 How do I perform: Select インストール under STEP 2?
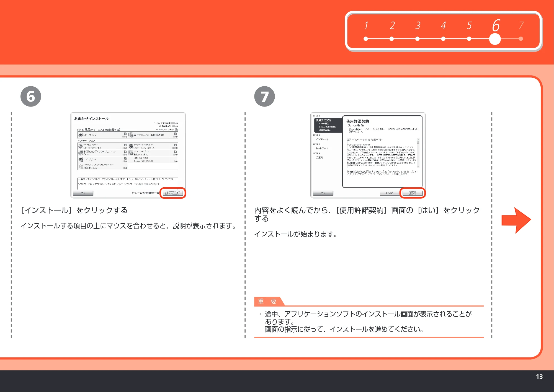coord(322,139)
